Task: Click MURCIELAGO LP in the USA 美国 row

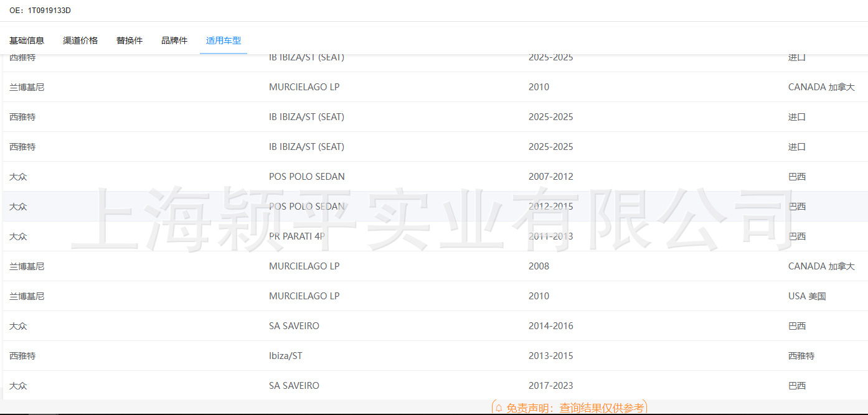Action: tap(304, 296)
